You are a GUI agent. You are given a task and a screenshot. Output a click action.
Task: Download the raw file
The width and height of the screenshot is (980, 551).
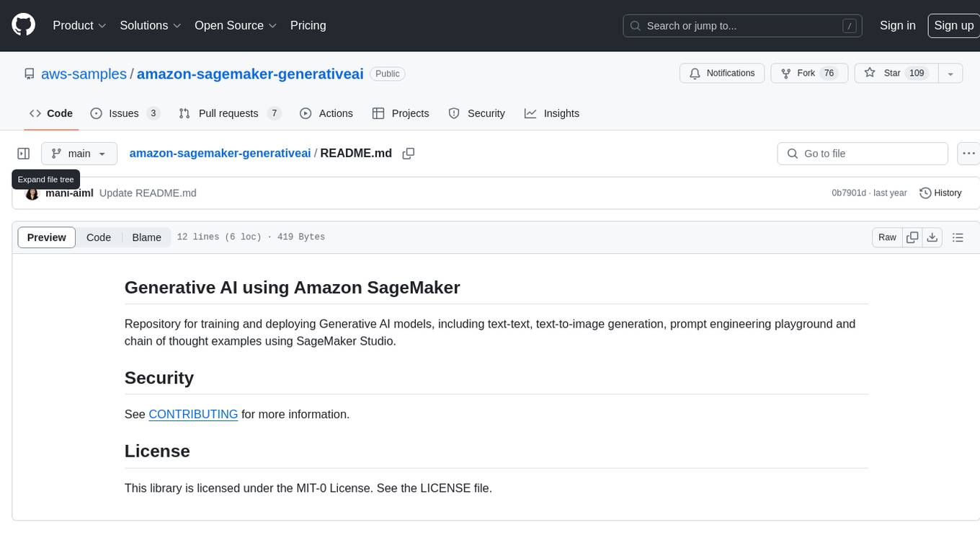pyautogui.click(x=932, y=237)
